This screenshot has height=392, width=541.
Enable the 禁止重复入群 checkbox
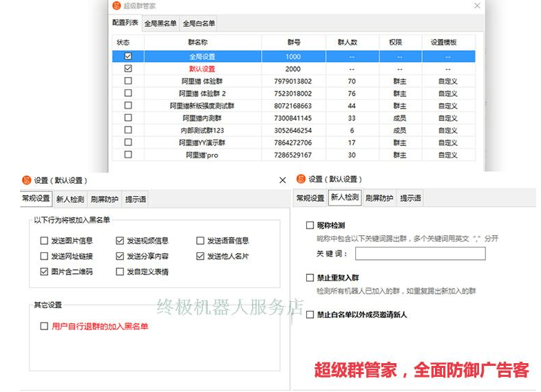tap(310, 278)
